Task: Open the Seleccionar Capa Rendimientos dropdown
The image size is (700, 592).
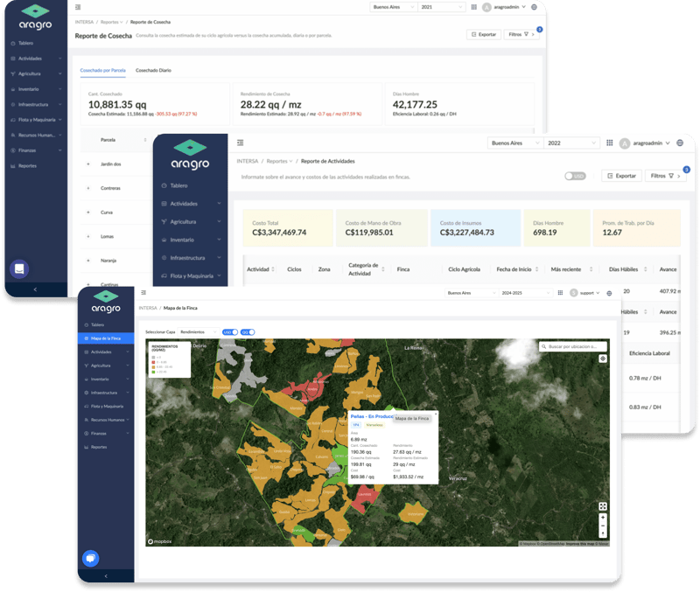Action: tap(199, 332)
